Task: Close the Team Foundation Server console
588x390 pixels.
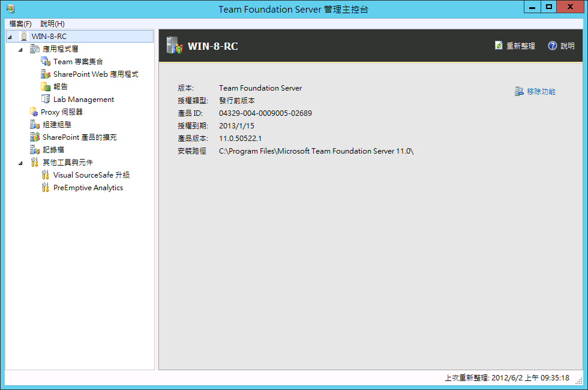Action: 570,7
